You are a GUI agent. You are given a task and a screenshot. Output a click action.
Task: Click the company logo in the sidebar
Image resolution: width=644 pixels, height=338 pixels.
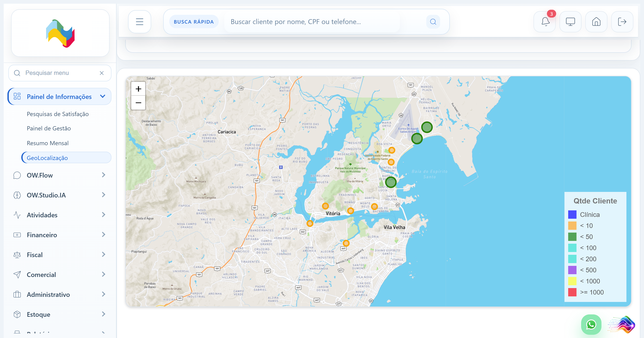[60, 33]
